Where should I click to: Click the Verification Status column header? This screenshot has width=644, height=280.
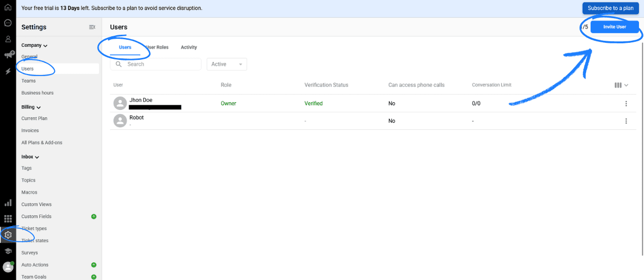[x=326, y=85]
